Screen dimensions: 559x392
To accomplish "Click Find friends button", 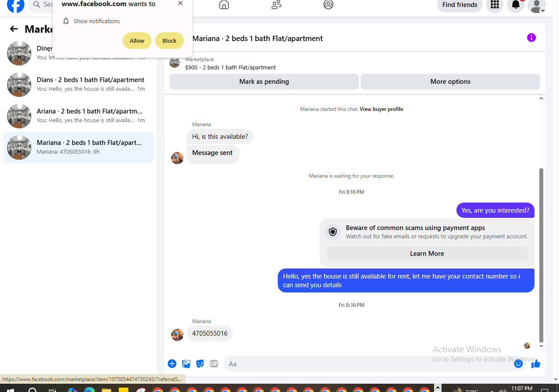I will pyautogui.click(x=460, y=5).
